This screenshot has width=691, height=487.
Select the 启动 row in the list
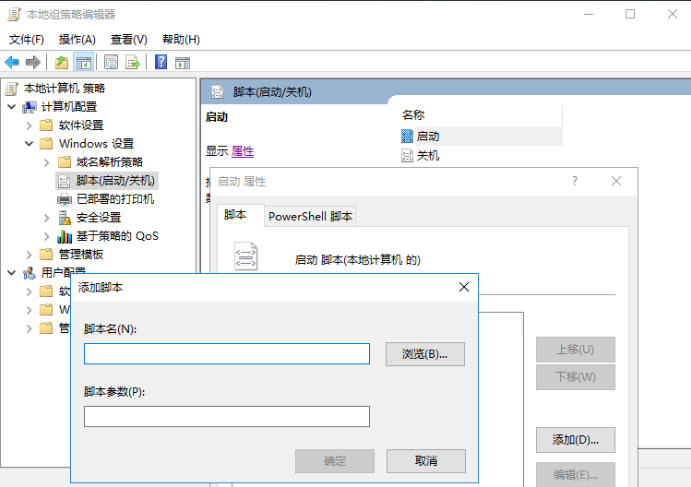(x=481, y=136)
